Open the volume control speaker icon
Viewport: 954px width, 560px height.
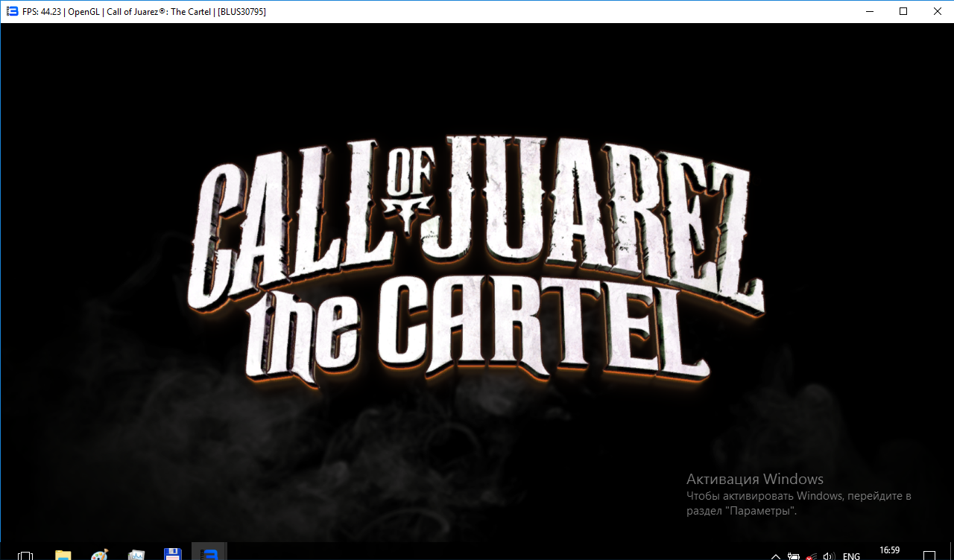828,556
